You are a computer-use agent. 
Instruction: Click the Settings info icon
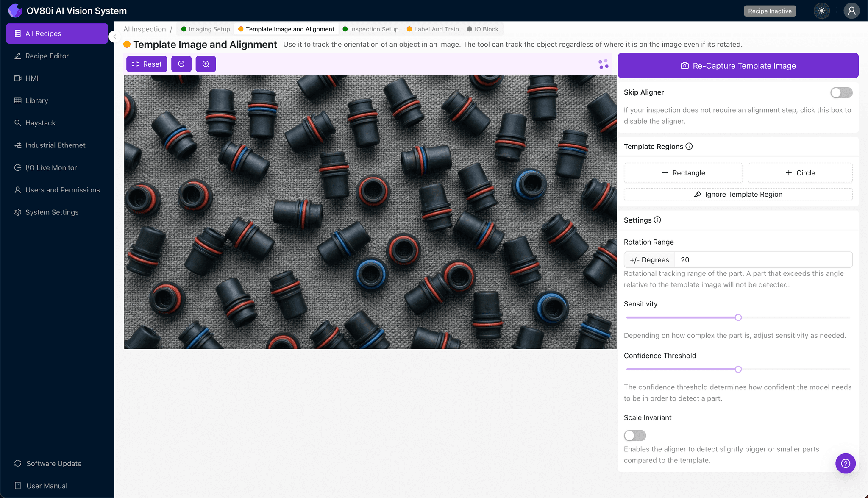tap(657, 220)
